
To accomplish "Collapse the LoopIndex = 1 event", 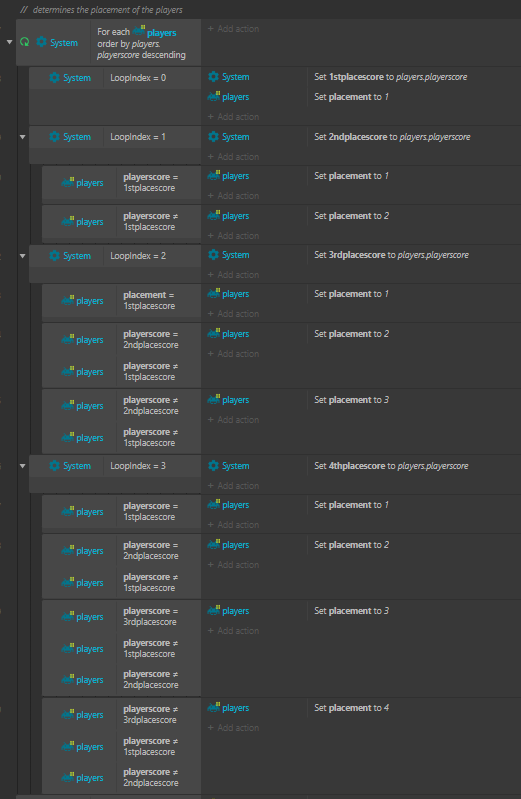I will point(22,137).
